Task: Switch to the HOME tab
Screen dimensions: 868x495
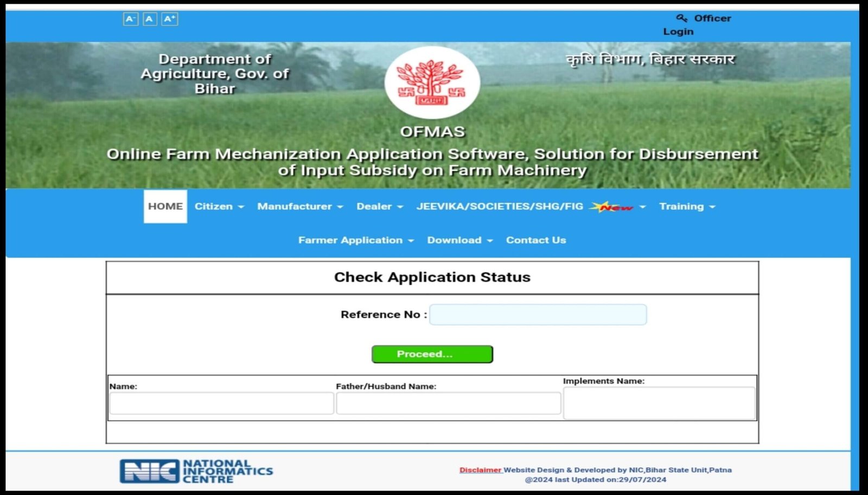Action: pos(164,207)
